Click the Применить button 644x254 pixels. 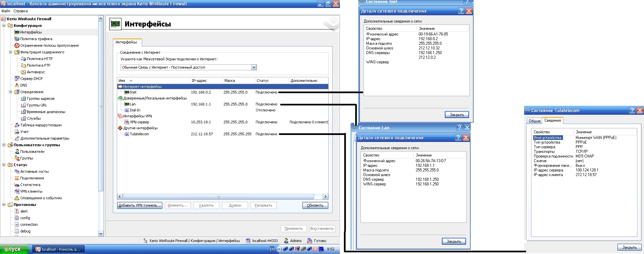click(294, 228)
